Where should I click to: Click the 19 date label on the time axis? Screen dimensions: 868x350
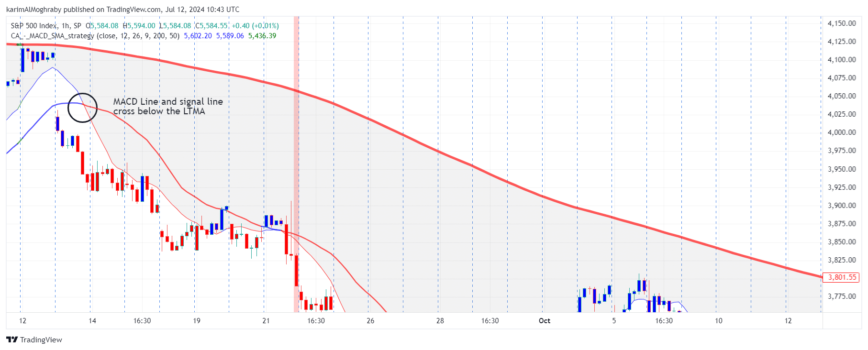point(197,321)
